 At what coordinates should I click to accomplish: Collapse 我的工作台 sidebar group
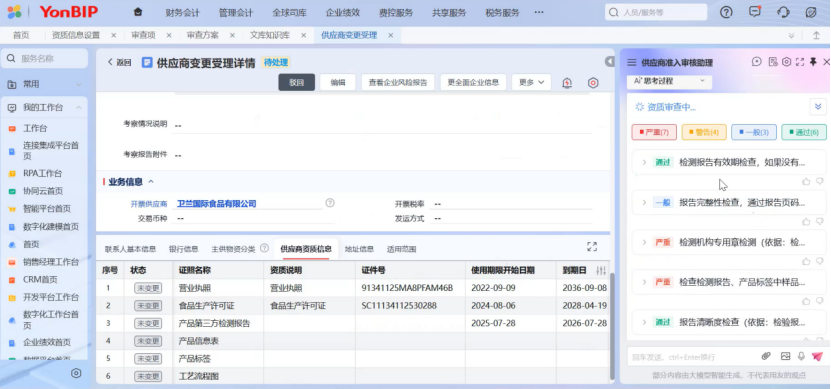coord(78,108)
